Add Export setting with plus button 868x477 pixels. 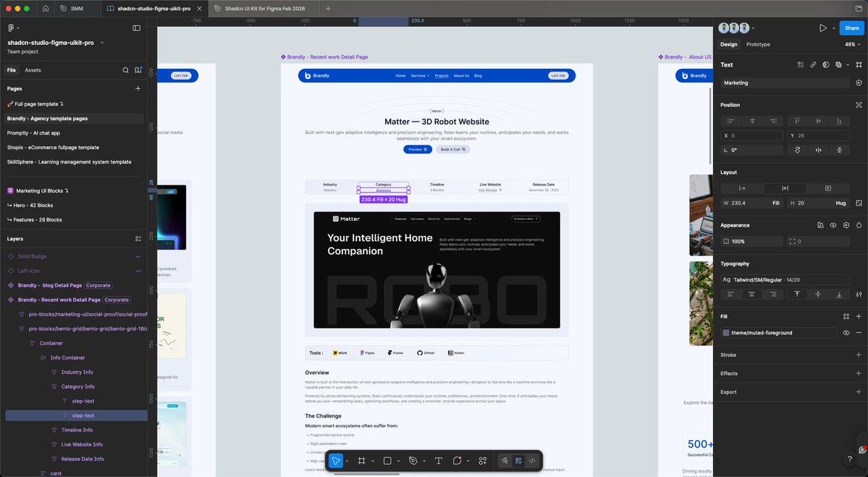coord(859,392)
